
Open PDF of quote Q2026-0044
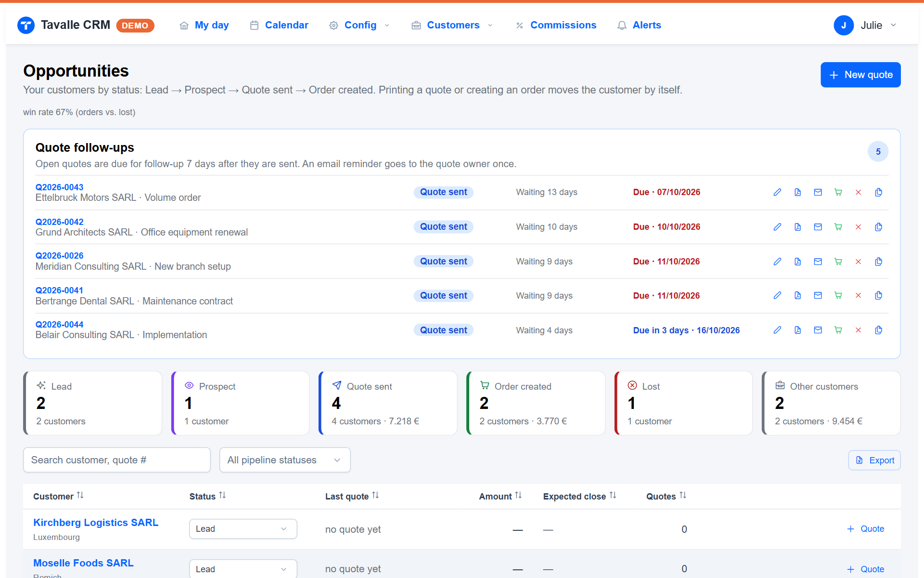797,330
